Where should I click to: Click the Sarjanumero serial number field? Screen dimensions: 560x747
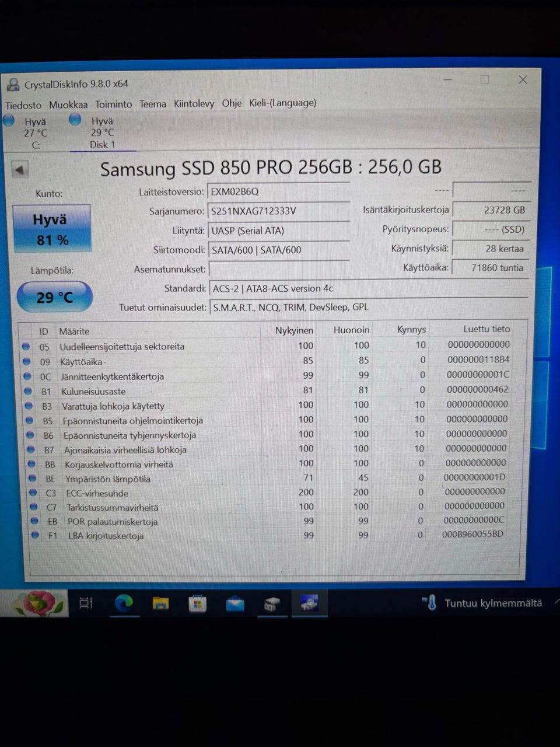coord(279,211)
